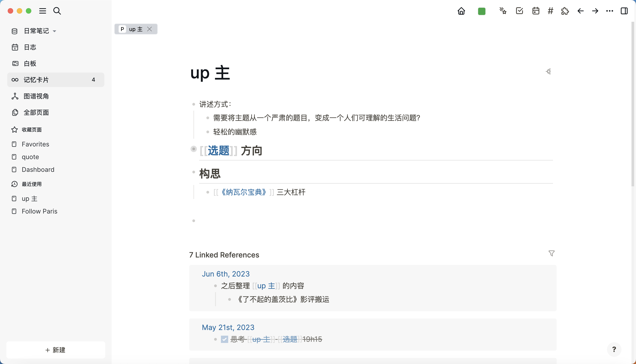Go to the home page icon
Viewport: 636px width, 364px height.
[x=461, y=11]
